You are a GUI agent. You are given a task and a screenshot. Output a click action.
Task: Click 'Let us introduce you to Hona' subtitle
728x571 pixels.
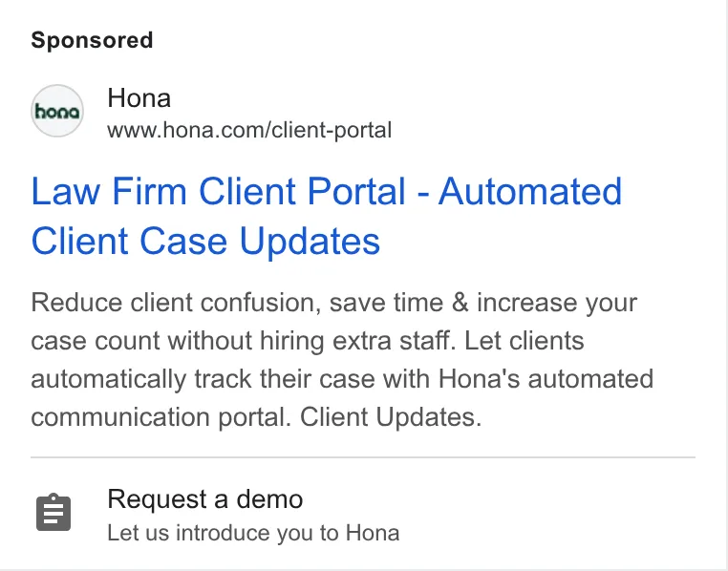click(253, 533)
